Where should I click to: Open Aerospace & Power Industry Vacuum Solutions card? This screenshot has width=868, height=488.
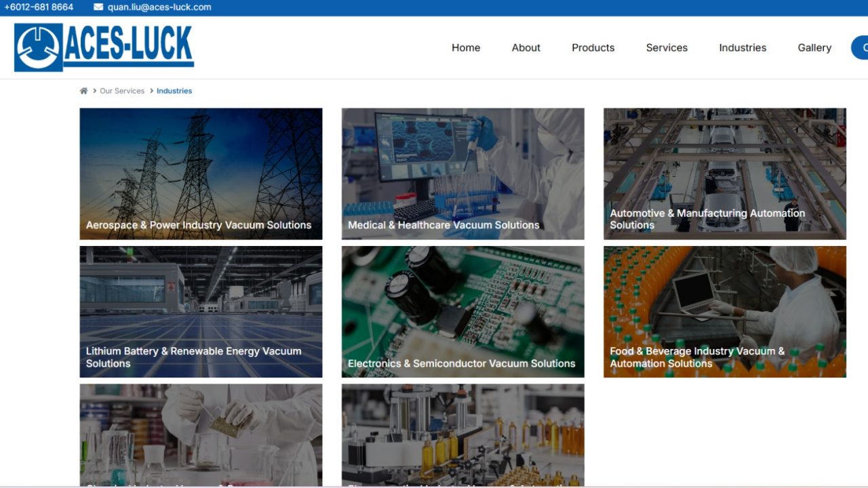(201, 174)
